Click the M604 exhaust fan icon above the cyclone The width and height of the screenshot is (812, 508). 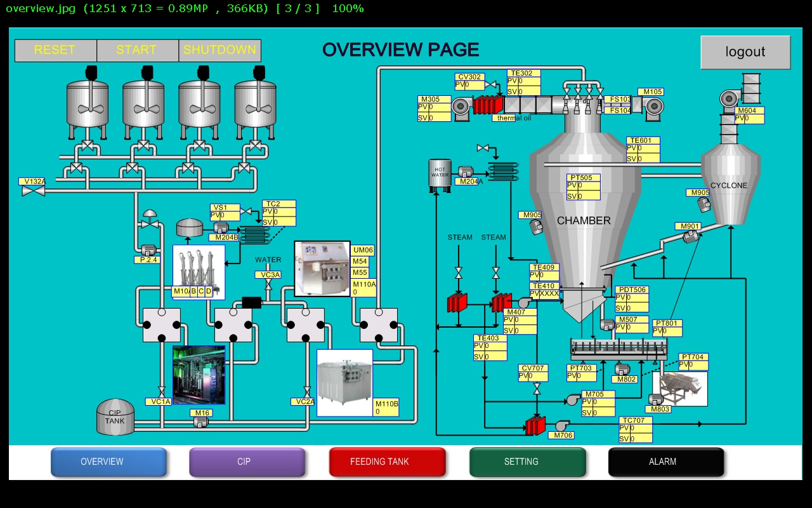click(728, 98)
